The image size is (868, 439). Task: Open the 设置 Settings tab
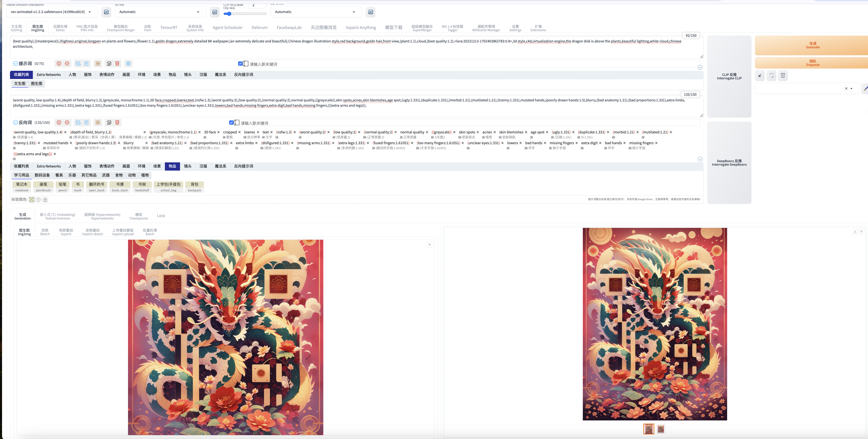tap(515, 28)
